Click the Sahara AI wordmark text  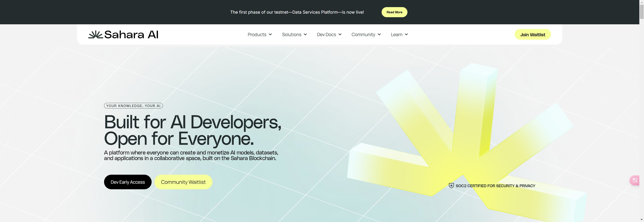(131, 34)
